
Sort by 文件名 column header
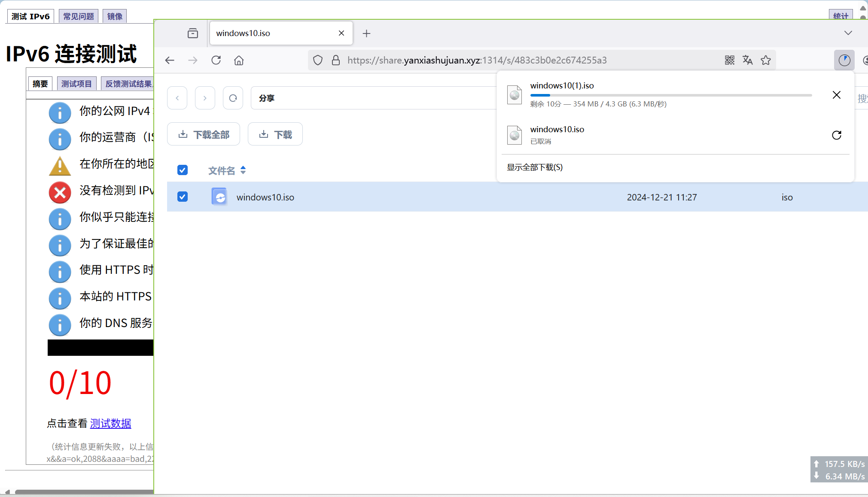(x=227, y=171)
